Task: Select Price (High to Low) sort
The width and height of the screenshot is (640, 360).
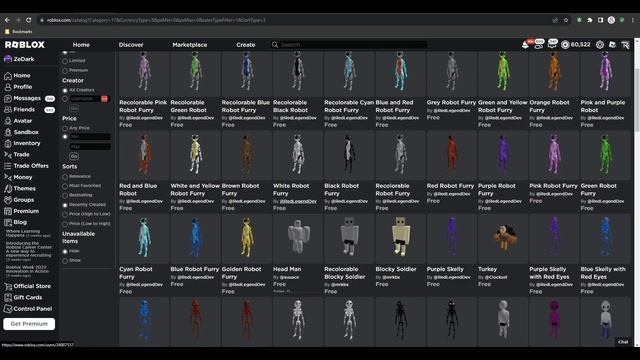Action: (x=65, y=214)
